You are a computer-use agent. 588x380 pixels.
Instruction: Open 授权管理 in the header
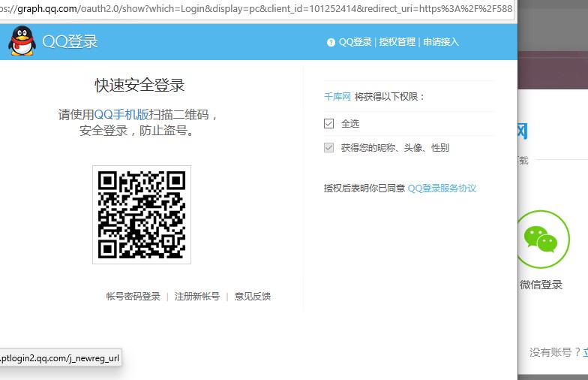tap(397, 42)
